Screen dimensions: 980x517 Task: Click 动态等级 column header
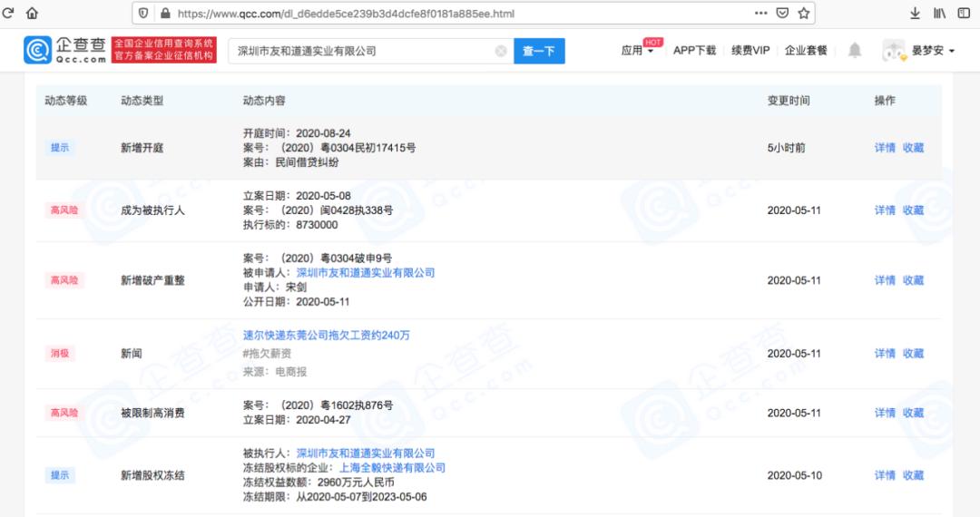65,101
